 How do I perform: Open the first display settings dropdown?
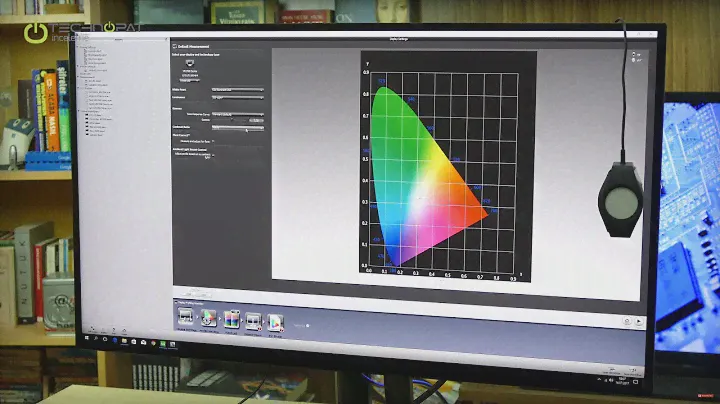coord(238,90)
